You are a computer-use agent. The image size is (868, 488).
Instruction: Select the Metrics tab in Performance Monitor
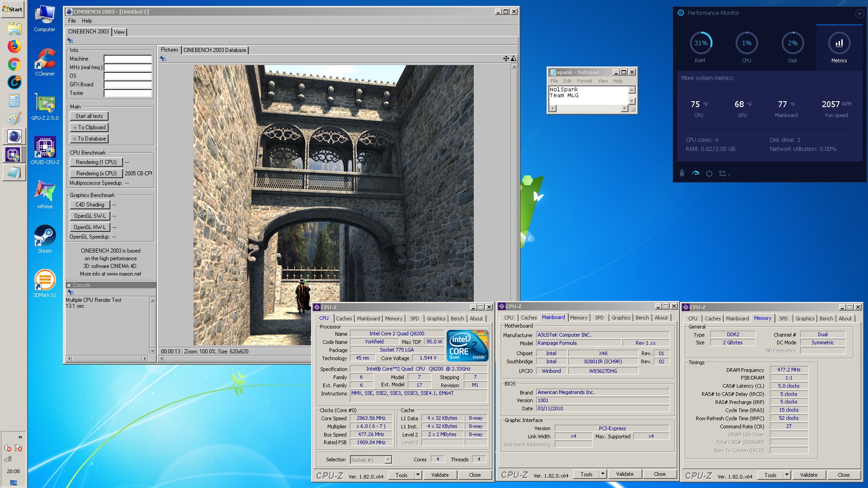click(x=839, y=47)
